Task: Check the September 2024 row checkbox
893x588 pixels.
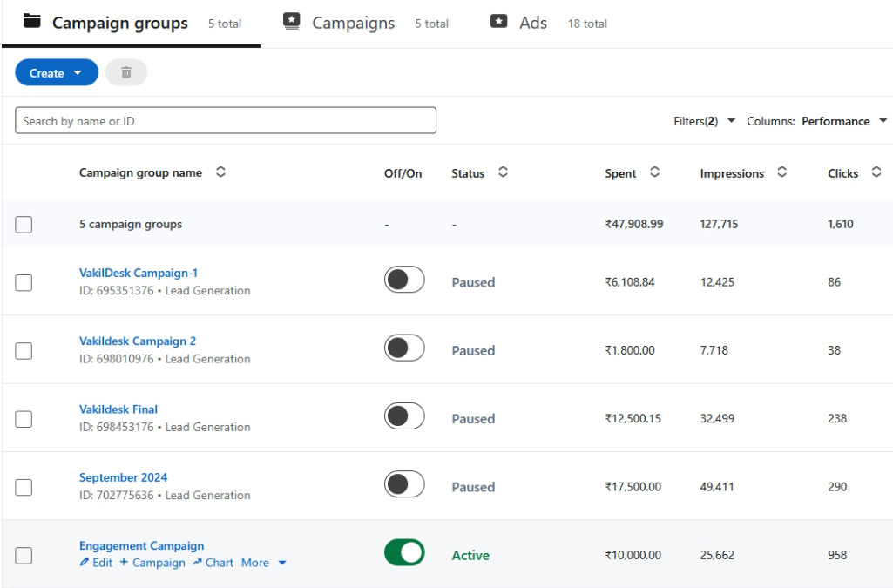Action: pyautogui.click(x=24, y=487)
